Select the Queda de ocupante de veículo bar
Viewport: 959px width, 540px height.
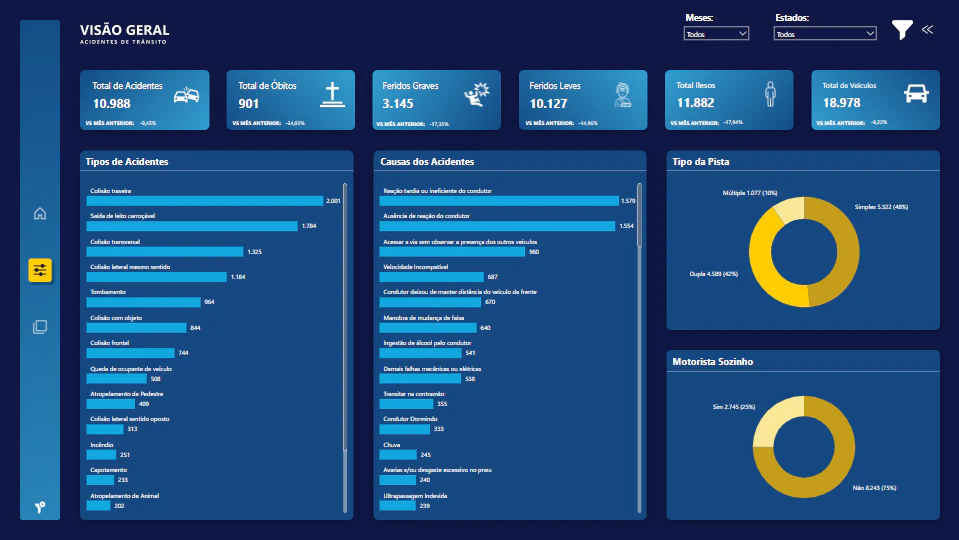117,379
